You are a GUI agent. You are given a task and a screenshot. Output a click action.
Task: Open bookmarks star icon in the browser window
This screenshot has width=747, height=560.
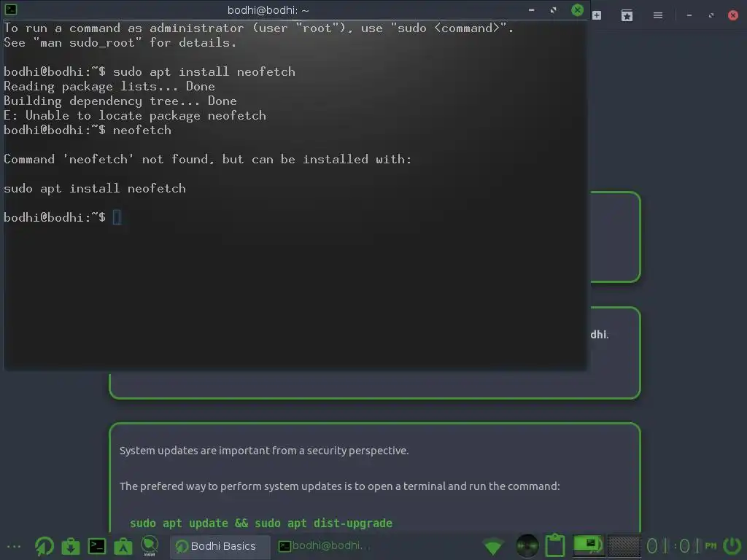click(x=627, y=16)
